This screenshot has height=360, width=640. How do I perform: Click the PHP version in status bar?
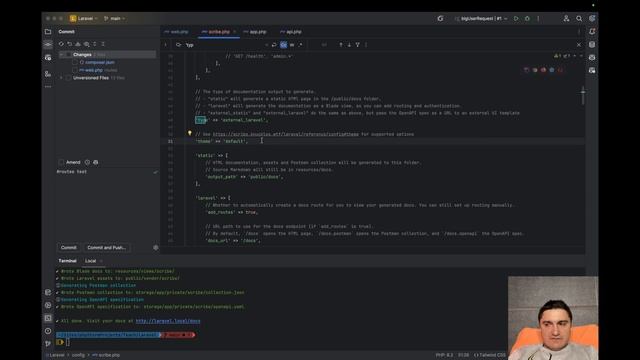(444, 355)
